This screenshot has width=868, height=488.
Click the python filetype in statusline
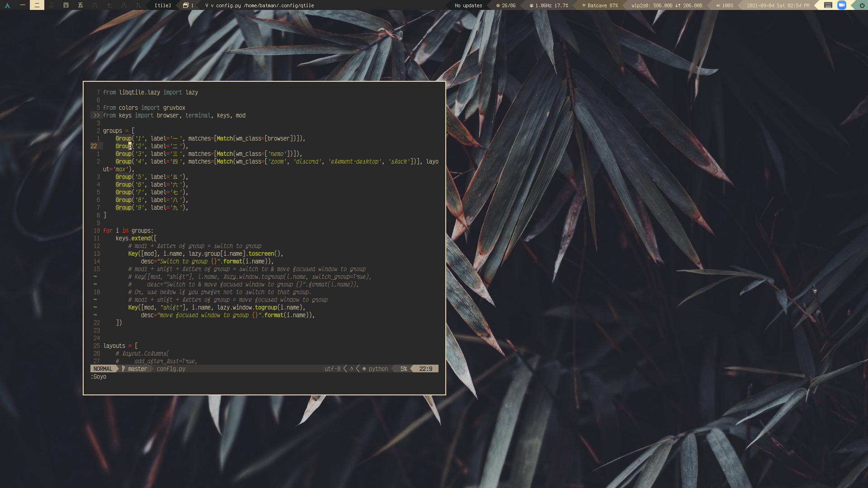tap(378, 369)
